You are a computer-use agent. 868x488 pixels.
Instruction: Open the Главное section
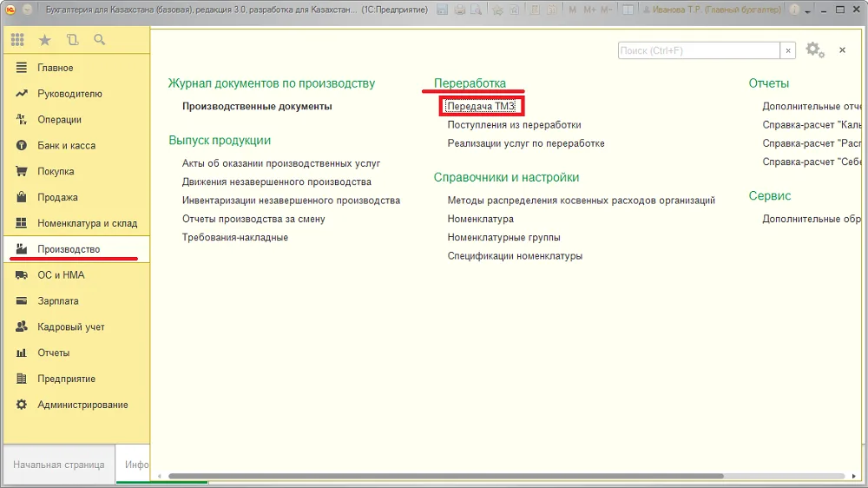tap(76, 68)
